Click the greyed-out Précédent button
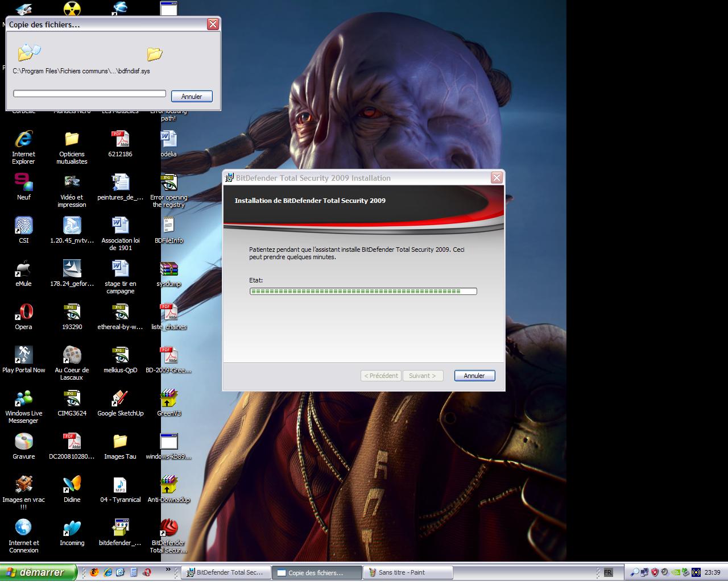728x582 pixels. [x=381, y=376]
